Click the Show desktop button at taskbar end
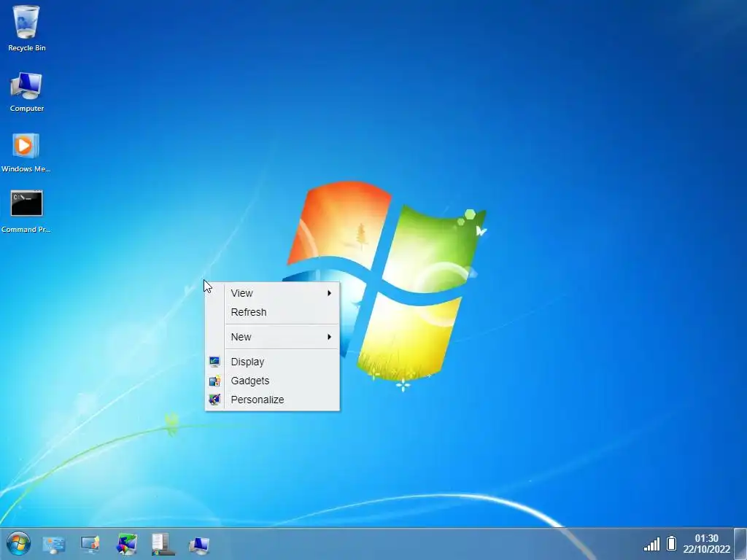747x560 pixels. [740, 544]
